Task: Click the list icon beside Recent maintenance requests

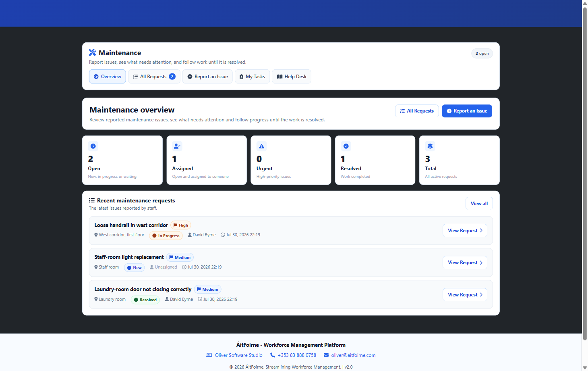Action: tap(92, 200)
